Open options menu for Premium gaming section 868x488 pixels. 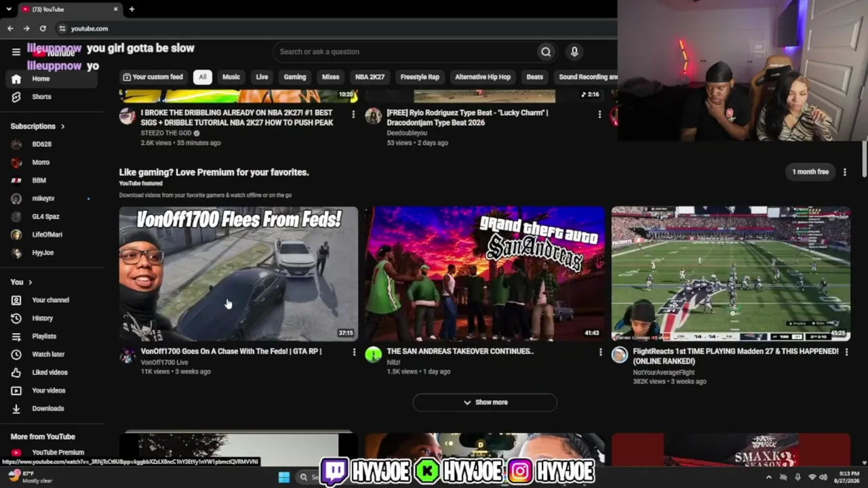point(844,172)
